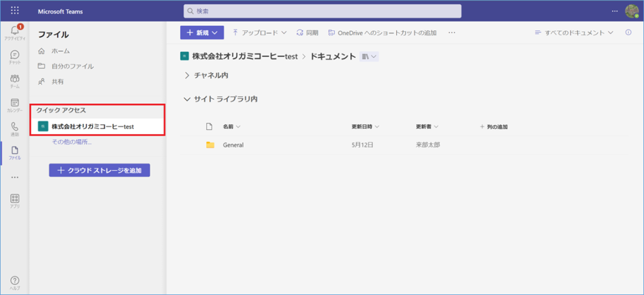Select 自分のファイル in the Files panel

(72, 66)
